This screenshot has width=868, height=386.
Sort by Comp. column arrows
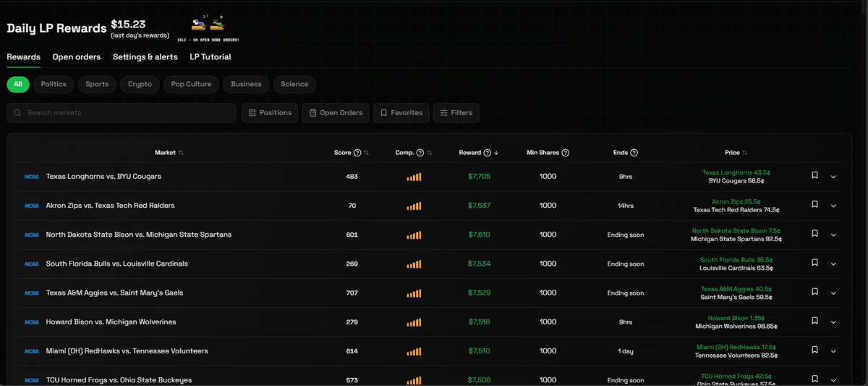pyautogui.click(x=430, y=153)
